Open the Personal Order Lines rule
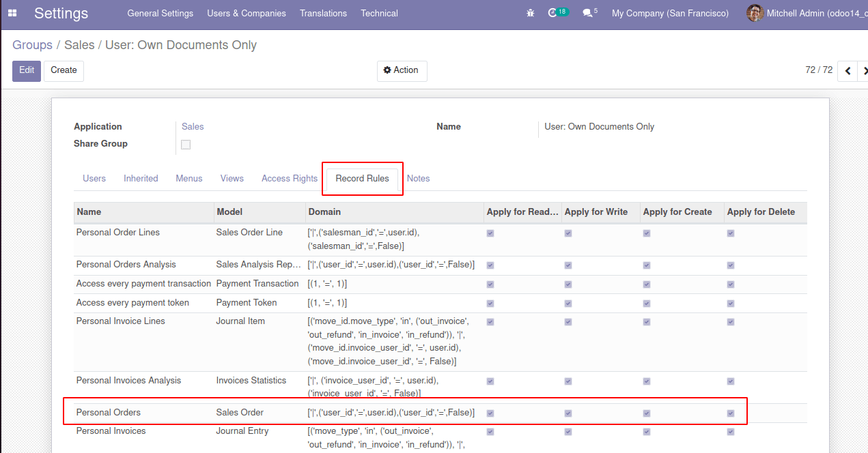The width and height of the screenshot is (868, 453). point(118,233)
